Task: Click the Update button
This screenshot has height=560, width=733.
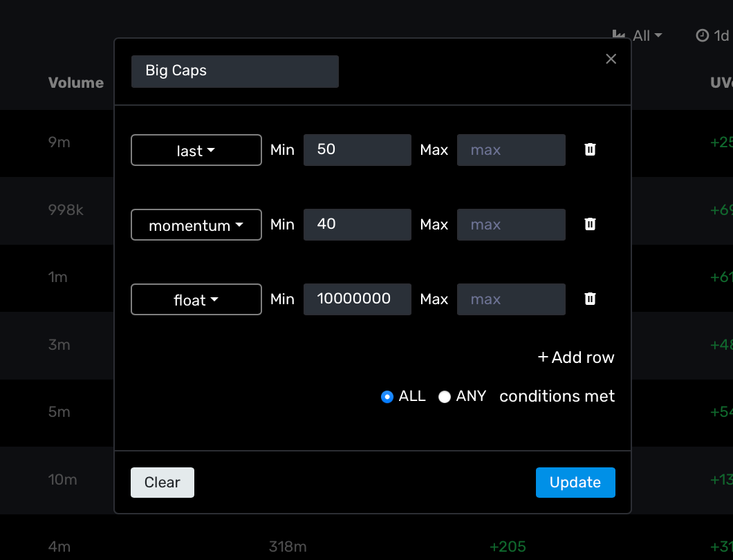Action: click(x=575, y=482)
